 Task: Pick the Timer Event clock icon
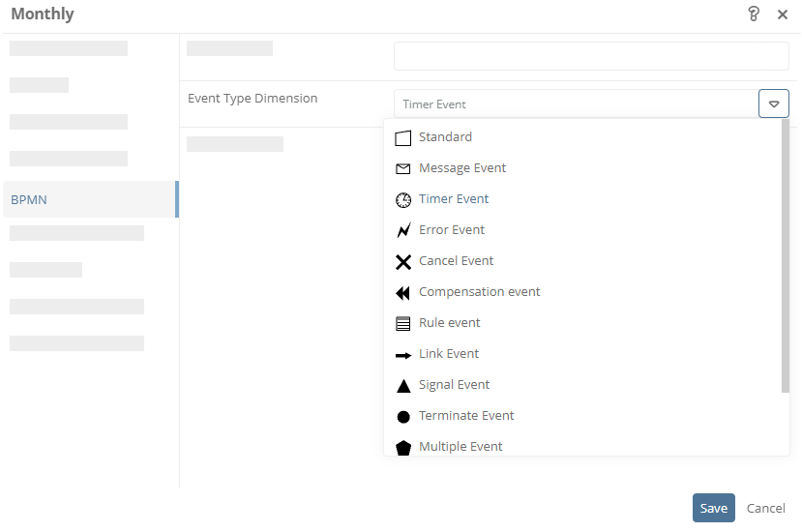[403, 200]
